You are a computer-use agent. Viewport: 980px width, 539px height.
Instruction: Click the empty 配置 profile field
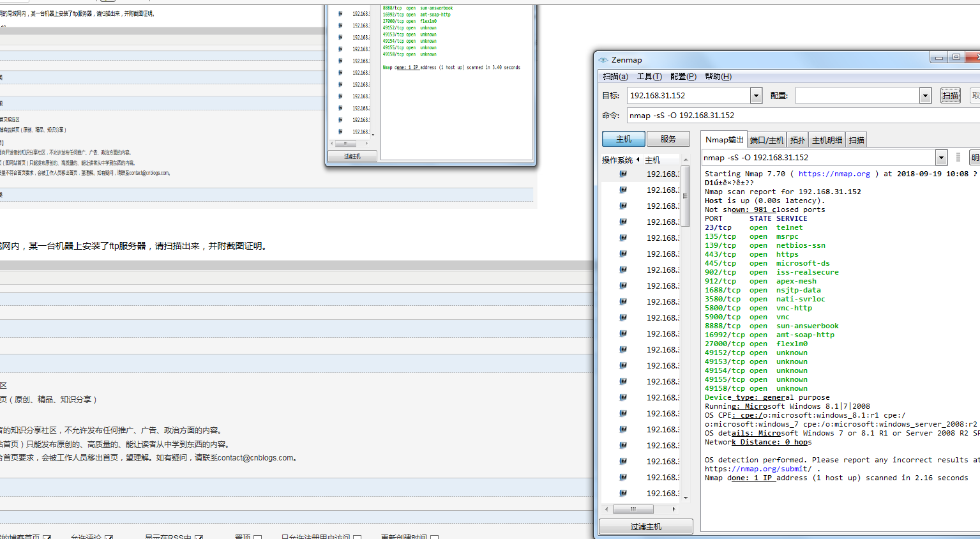click(x=857, y=95)
